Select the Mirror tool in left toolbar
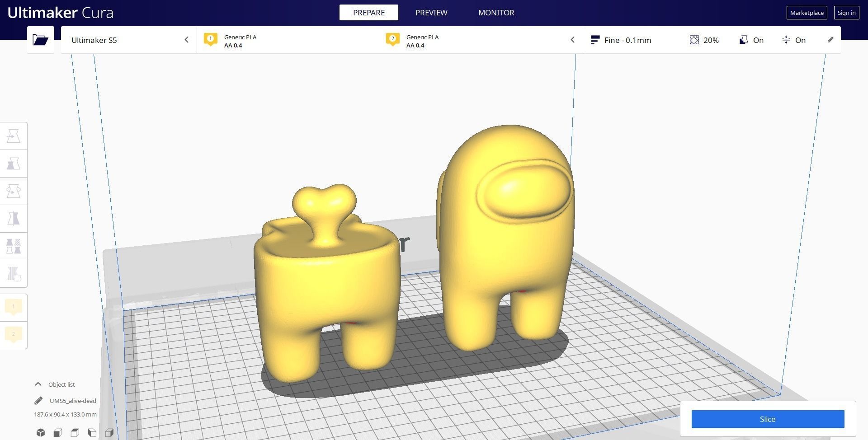 [14, 219]
